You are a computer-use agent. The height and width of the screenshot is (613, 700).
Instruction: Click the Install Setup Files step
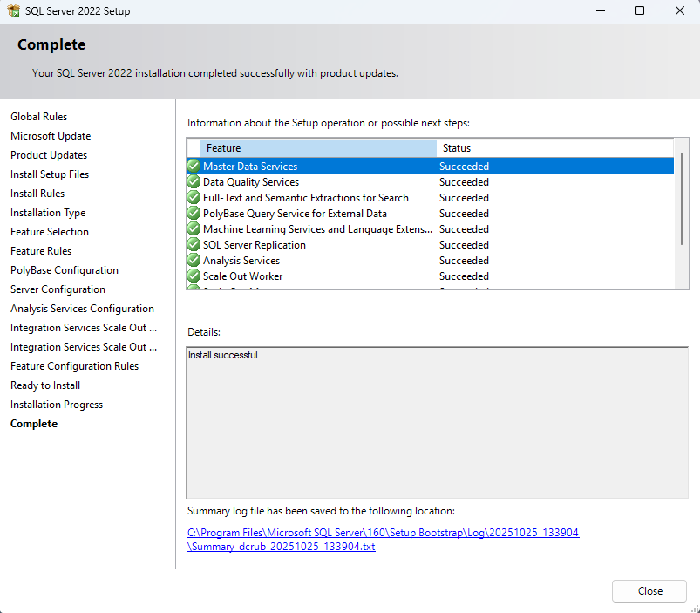[50, 174]
